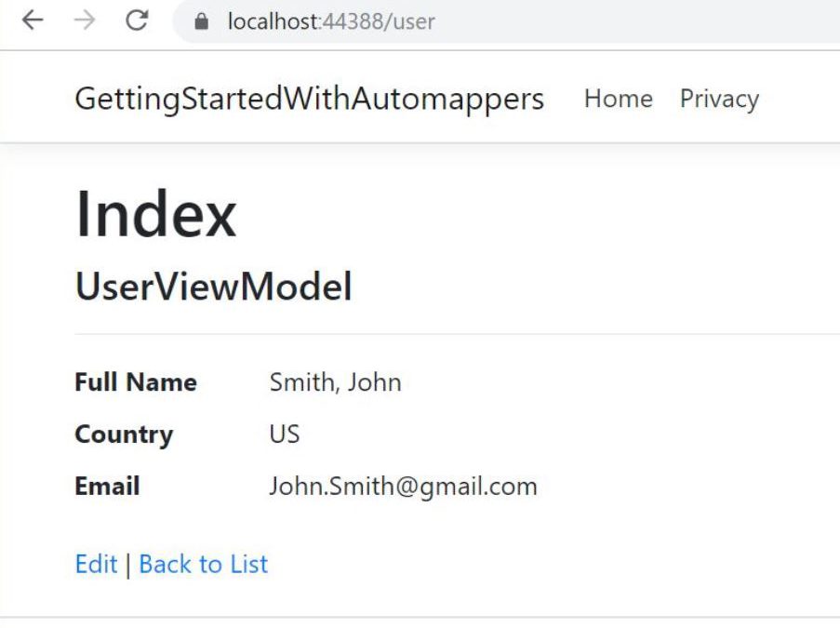Reload the current page
The width and height of the screenshot is (840, 628).
click(138, 21)
